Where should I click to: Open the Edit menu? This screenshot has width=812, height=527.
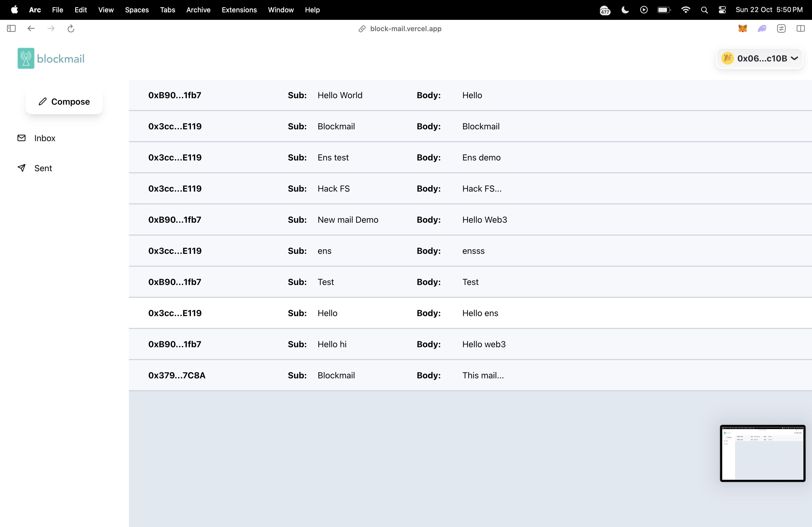(81, 10)
